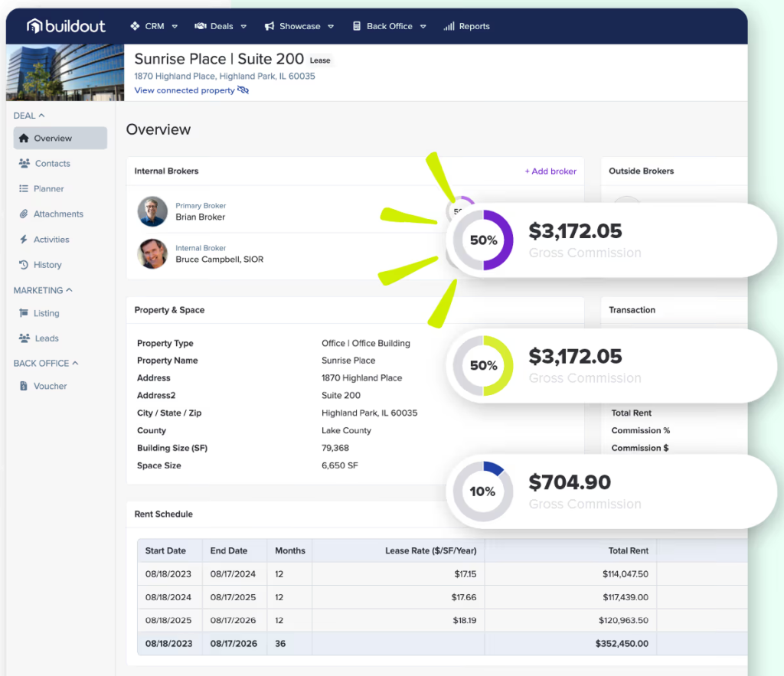The height and width of the screenshot is (676, 784).
Task: Click the Brian Broker name
Action: 200,217
